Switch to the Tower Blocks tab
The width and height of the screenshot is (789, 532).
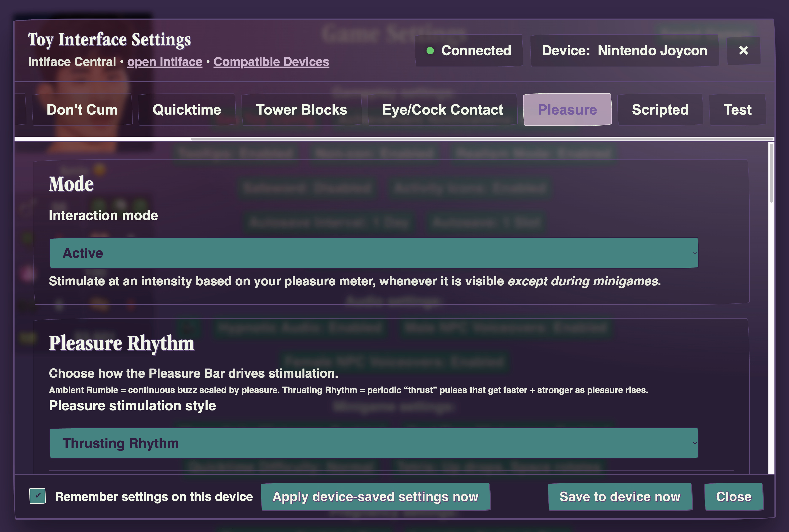[x=302, y=110]
